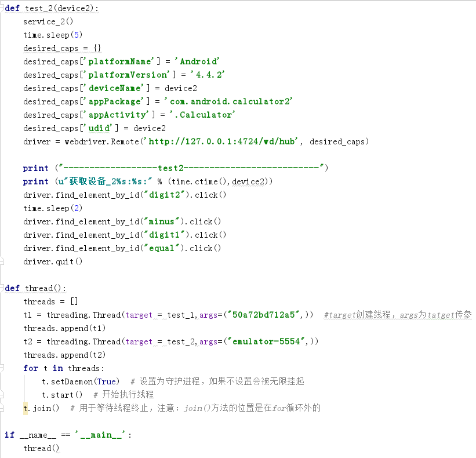
Task: Click 'def thread():' definition line
Action: point(35,288)
